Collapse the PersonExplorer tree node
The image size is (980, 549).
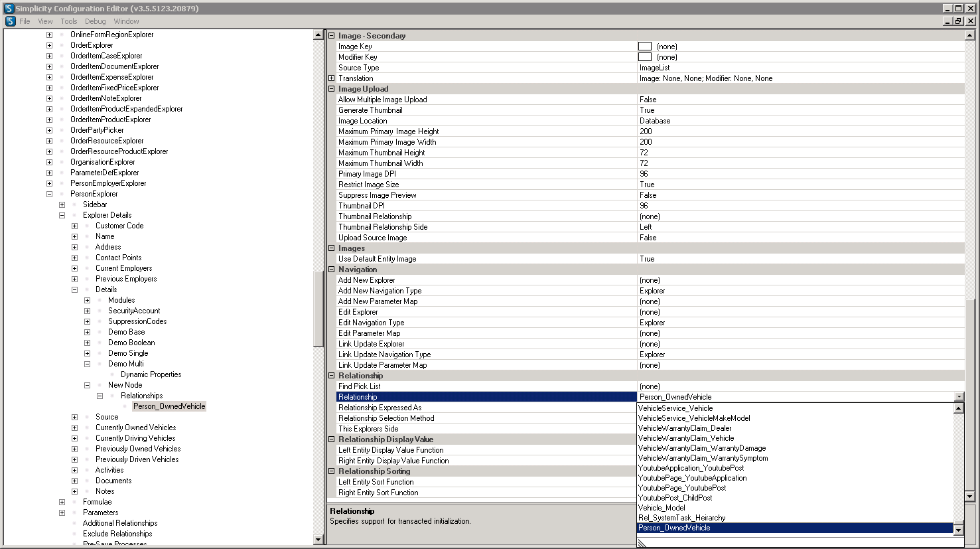point(49,194)
